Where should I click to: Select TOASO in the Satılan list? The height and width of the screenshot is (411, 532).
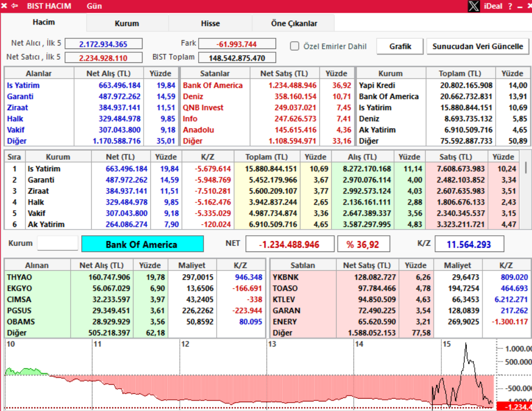(285, 289)
